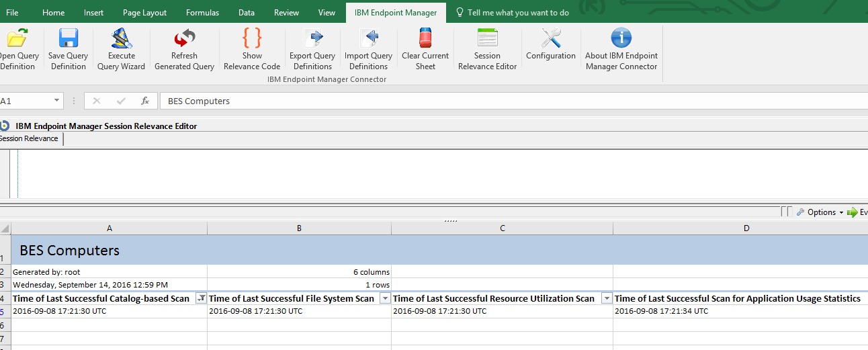Switch to the Insert ribbon tab
The width and height of the screenshot is (868, 350).
(93, 13)
